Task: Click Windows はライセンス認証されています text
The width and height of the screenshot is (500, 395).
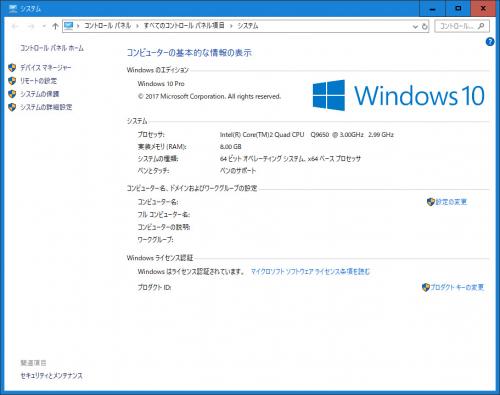Action: tap(191, 272)
